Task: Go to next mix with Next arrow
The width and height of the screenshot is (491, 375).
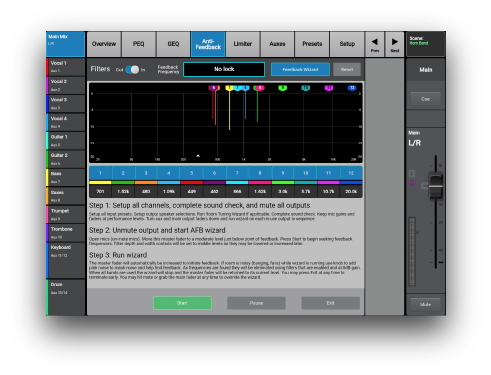Action: tap(394, 44)
